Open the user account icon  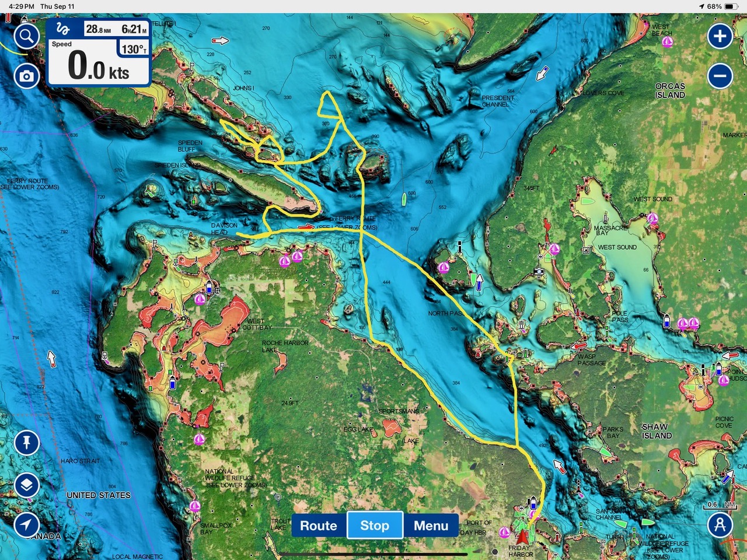point(720,524)
